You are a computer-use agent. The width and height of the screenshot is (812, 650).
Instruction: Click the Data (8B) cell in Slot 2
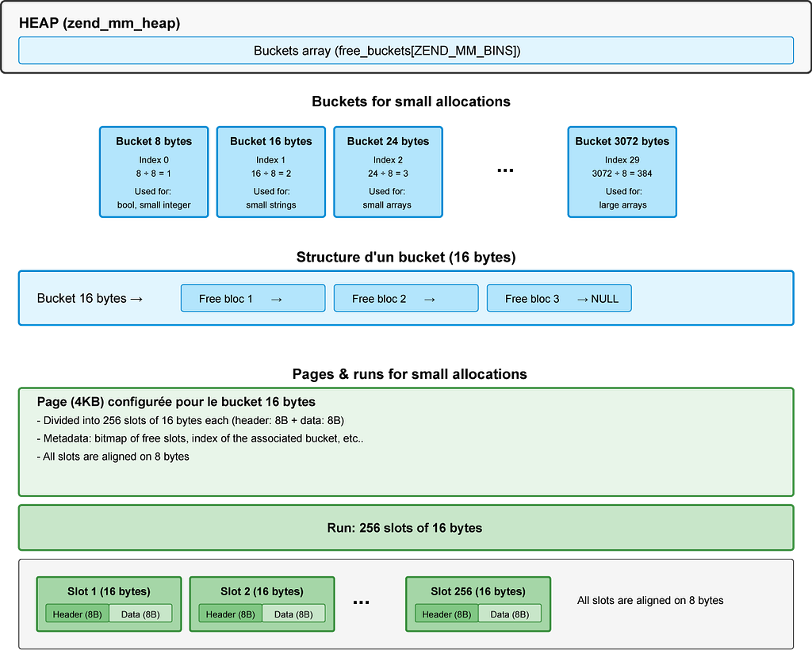pos(293,614)
